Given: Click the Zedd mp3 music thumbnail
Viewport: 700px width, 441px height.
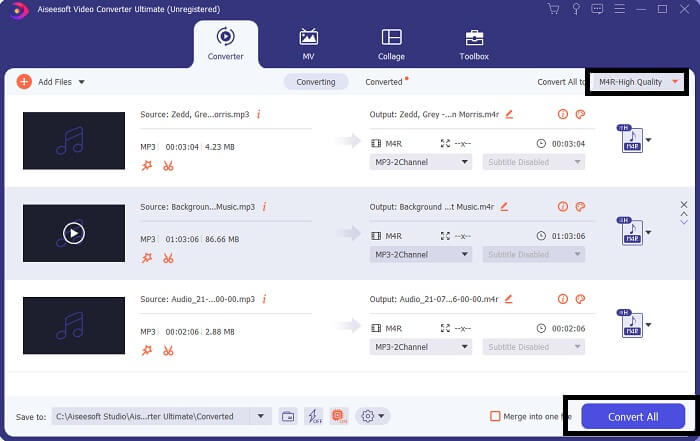Looking at the screenshot, I should point(74,141).
